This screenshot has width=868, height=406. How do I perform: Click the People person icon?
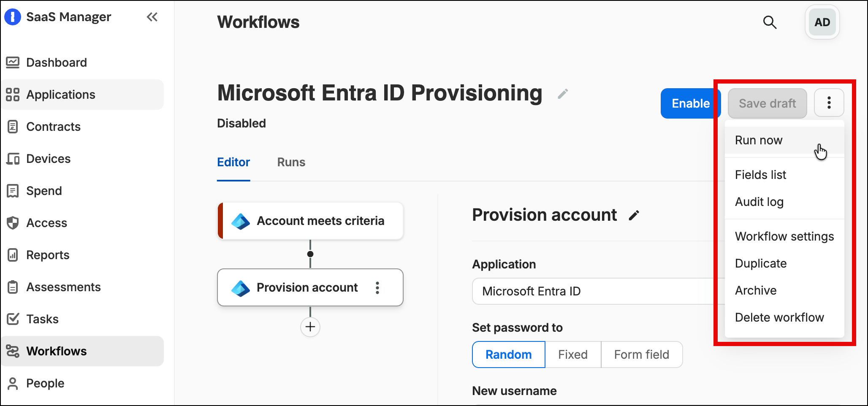tap(13, 383)
